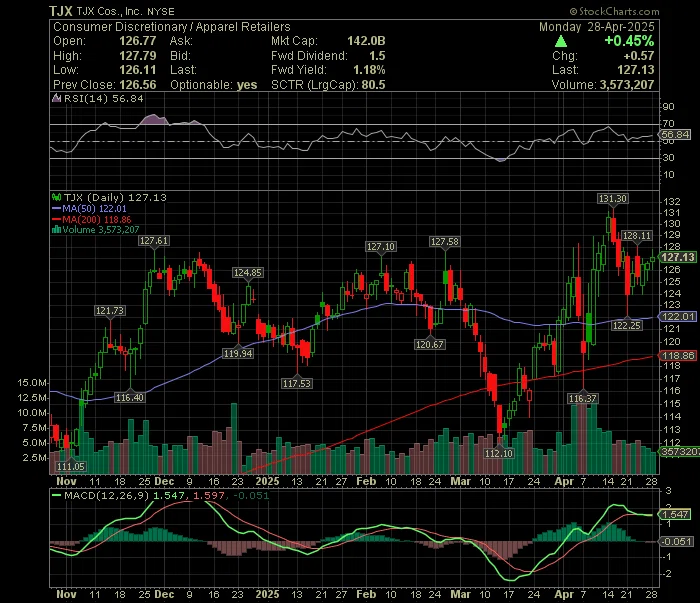Click the MACD(12,26,9) legend label
The width and height of the screenshot is (700, 603).
[x=107, y=495]
